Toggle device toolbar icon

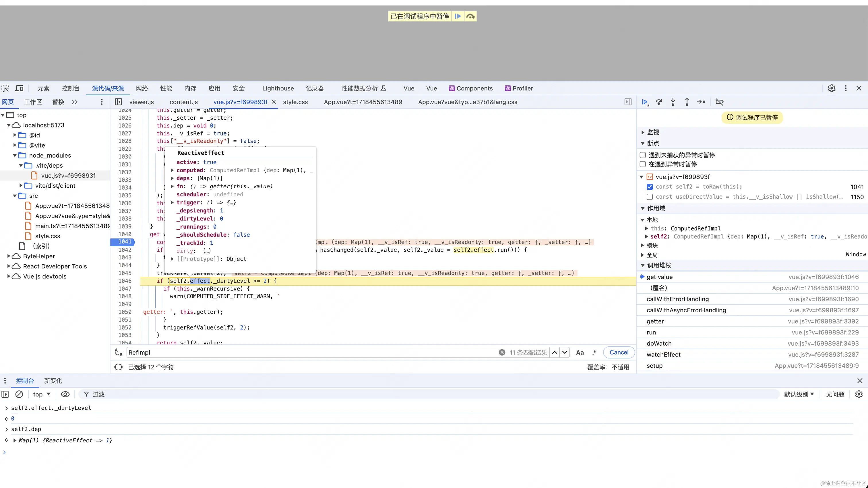(x=20, y=89)
